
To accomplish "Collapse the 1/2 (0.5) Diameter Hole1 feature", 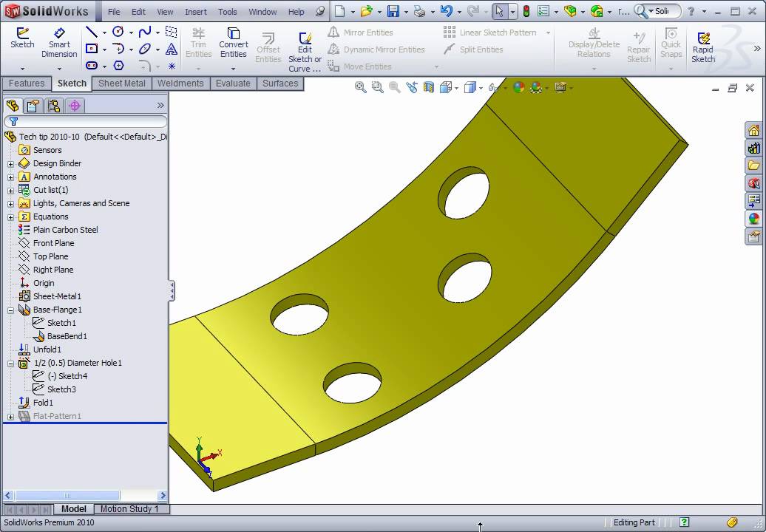I will tap(11, 363).
